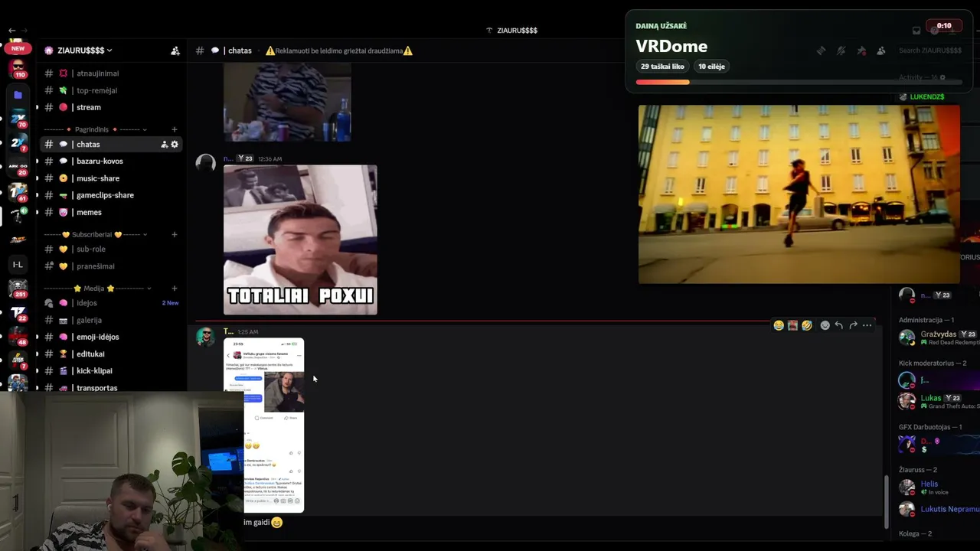980x551 pixels.
Task: Open pinned messages
Action: click(x=861, y=51)
